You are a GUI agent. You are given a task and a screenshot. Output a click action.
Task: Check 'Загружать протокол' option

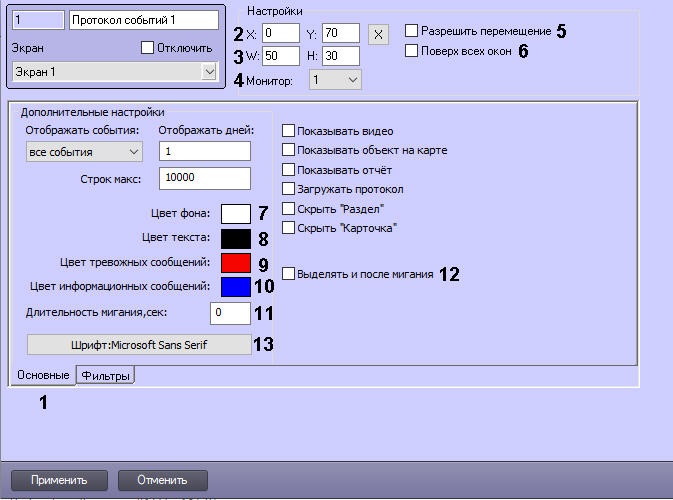[x=289, y=189]
